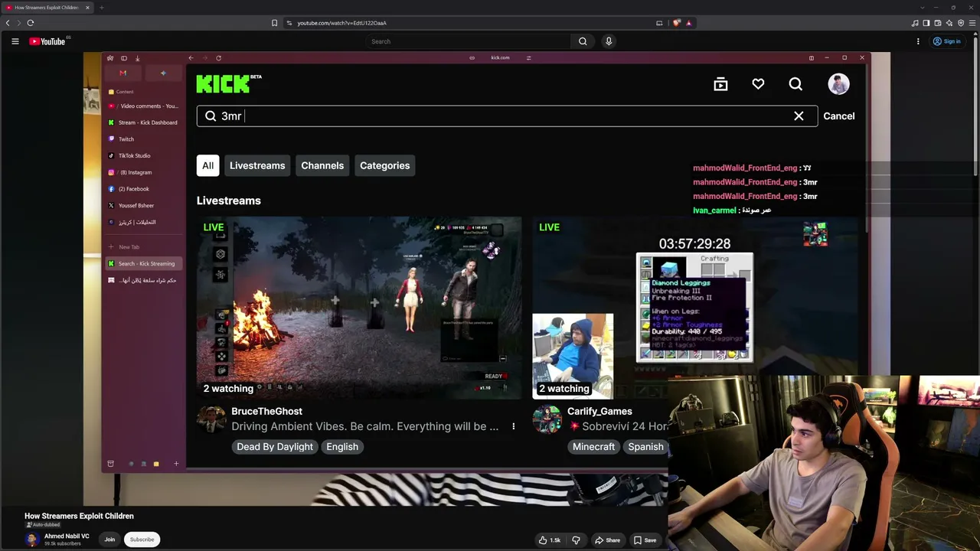This screenshot has height=551, width=980.
Task: Select the All filter
Action: pos(207,165)
